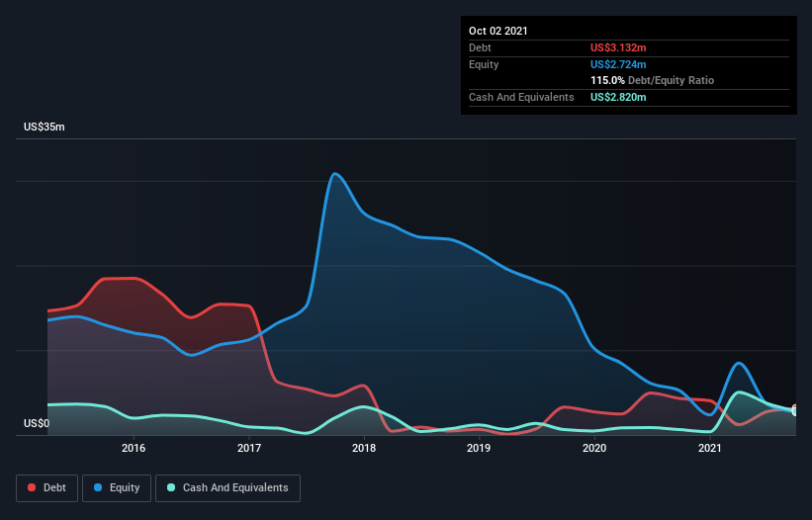Image resolution: width=812 pixels, height=520 pixels.
Task: Click the 2017 x-axis label
Action: click(x=249, y=448)
